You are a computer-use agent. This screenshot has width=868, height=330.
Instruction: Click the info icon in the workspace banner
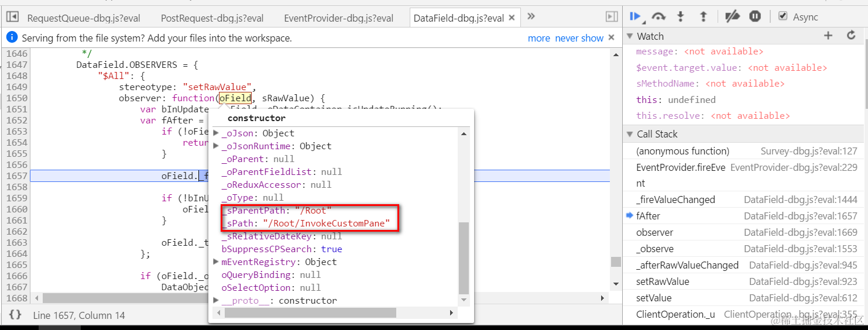(x=12, y=37)
